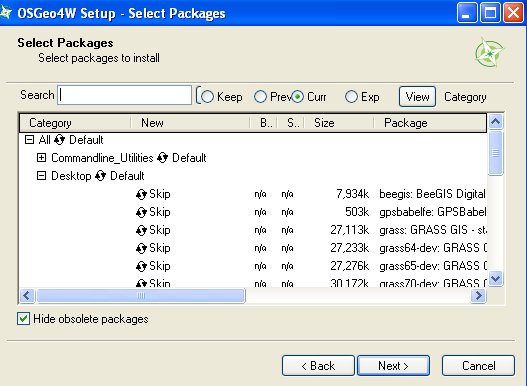Toggle Skip cycle icon for grass65-dev package

pyautogui.click(x=141, y=267)
